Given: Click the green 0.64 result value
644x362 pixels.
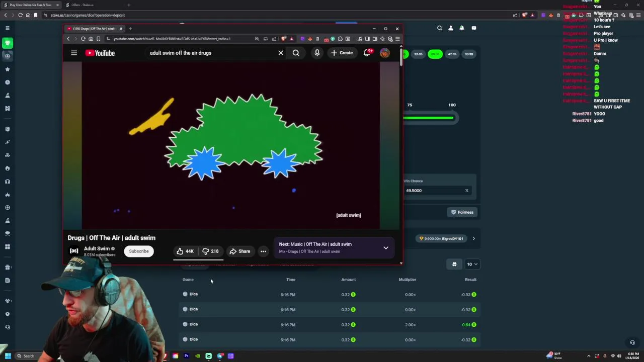Looking at the screenshot, I should 466,325.
